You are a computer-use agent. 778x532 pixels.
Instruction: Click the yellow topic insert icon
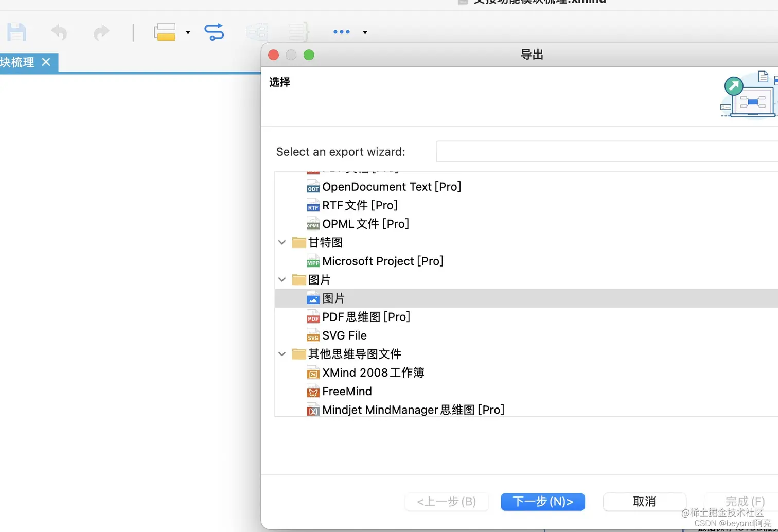[165, 32]
